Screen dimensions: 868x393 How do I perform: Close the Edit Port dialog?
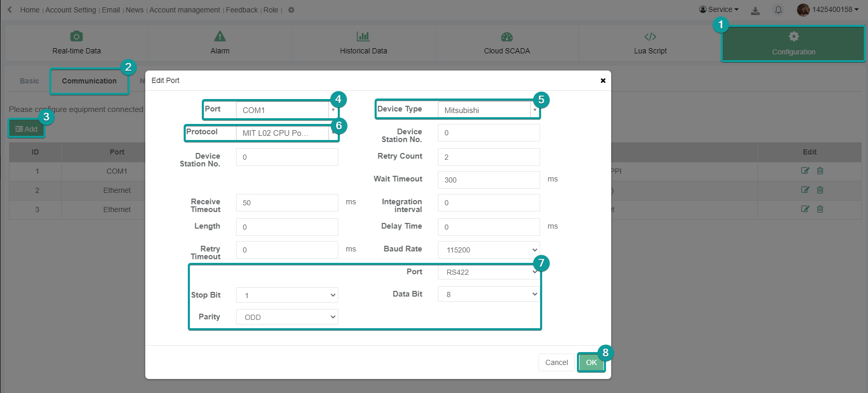point(603,80)
